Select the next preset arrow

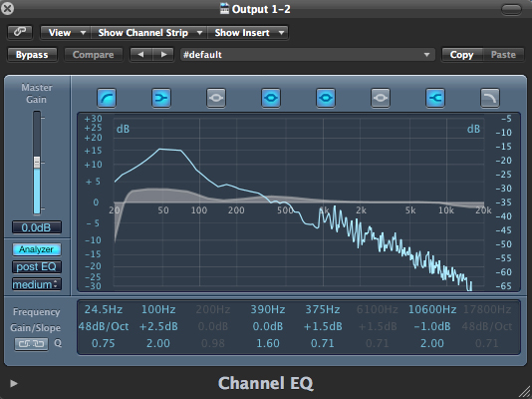point(163,55)
